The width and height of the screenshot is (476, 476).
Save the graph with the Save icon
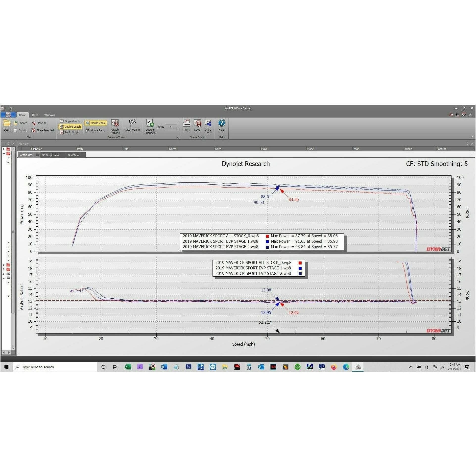(x=197, y=123)
